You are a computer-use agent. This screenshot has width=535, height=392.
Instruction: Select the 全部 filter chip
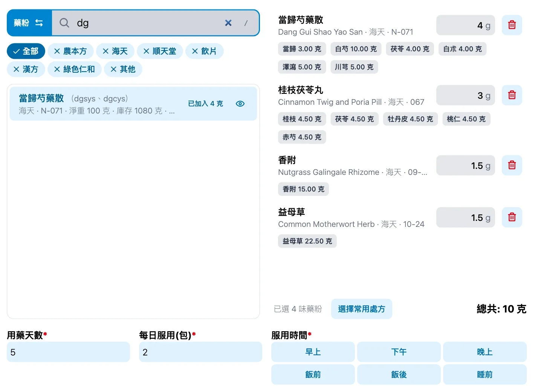pos(26,51)
